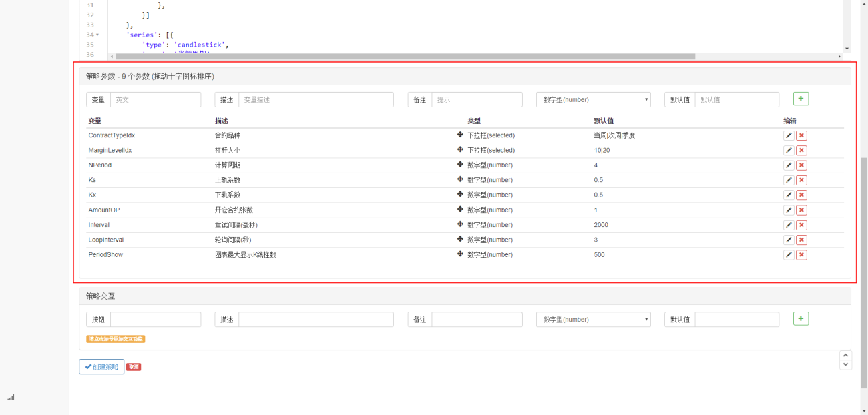This screenshot has height=415, width=868.
Task: Click the 默认值 parameter input field
Action: click(x=736, y=99)
